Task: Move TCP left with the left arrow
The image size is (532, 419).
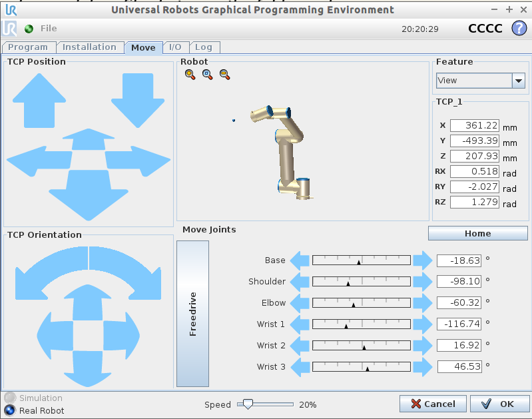Action: 39,161
